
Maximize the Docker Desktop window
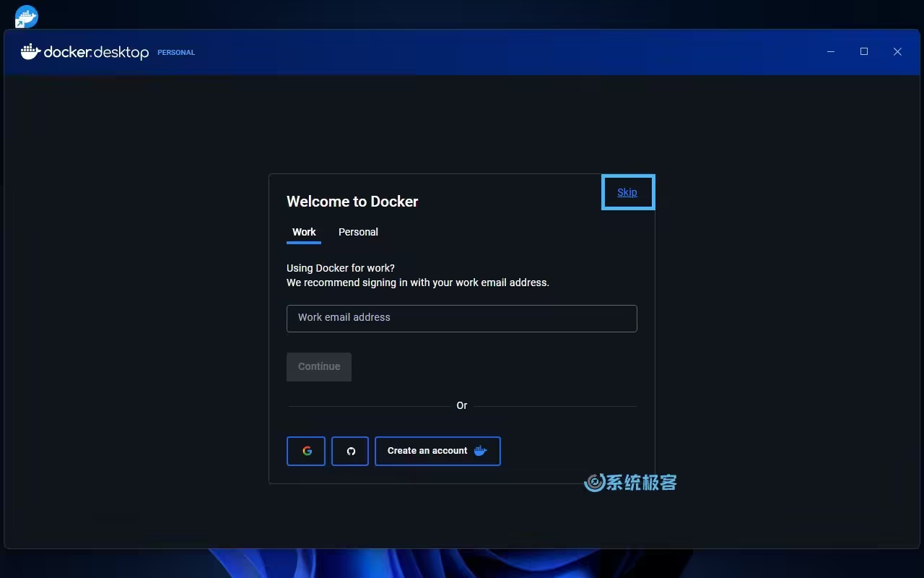point(864,52)
